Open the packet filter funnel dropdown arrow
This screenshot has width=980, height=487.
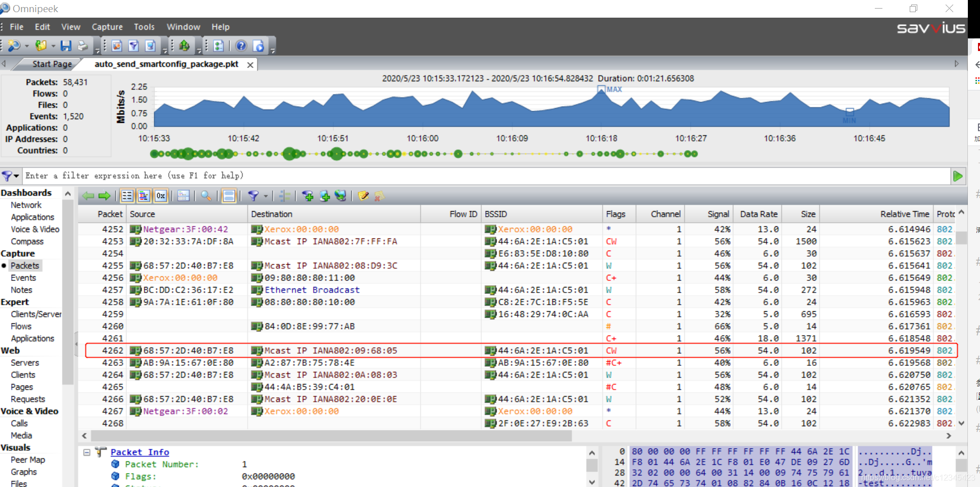(265, 196)
